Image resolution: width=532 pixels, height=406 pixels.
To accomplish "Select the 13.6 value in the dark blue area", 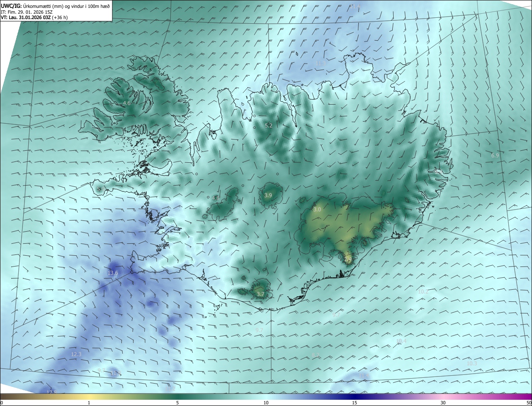I will (x=113, y=273).
